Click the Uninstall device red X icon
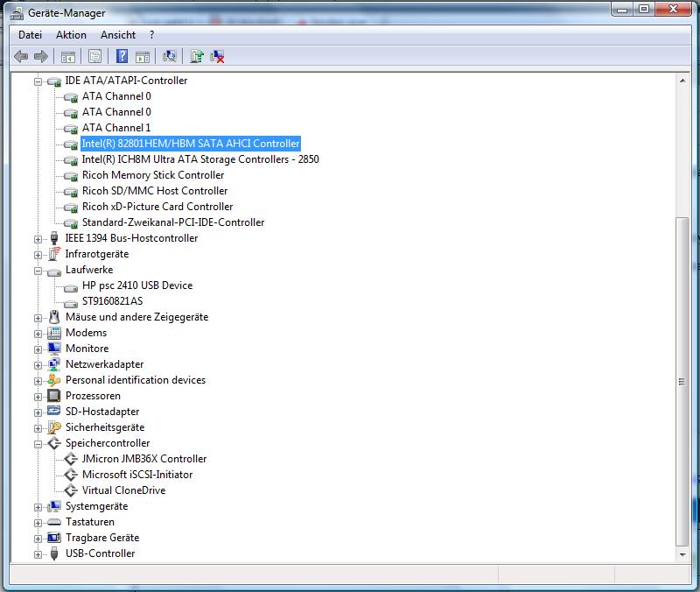 (217, 56)
